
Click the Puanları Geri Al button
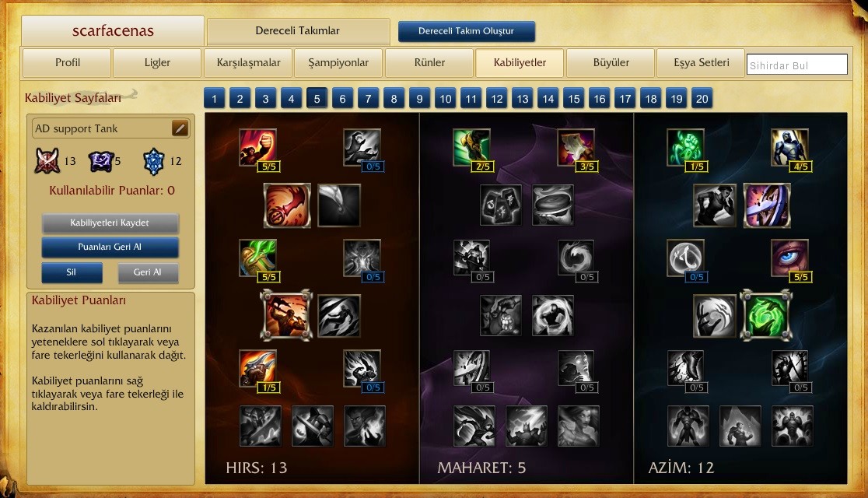pyautogui.click(x=110, y=247)
